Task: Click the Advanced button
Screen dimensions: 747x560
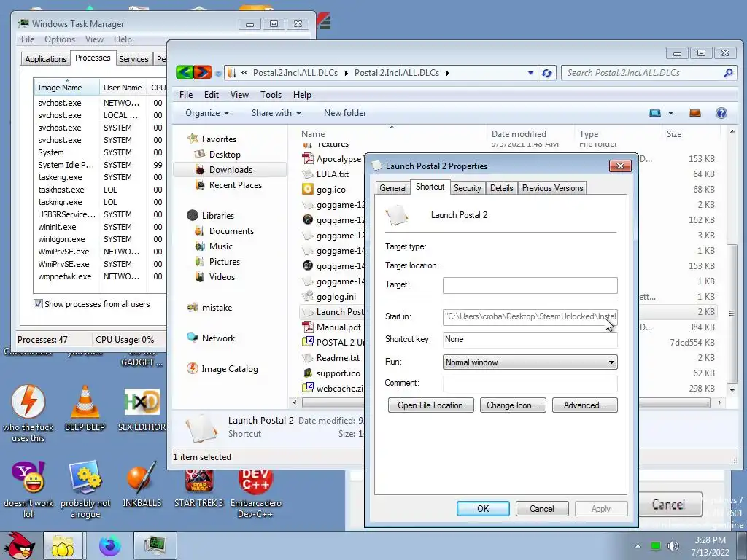Action: point(584,405)
